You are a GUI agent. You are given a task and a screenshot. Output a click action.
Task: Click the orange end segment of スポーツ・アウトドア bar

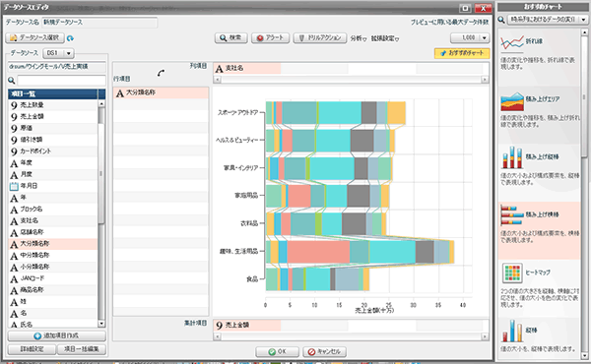pyautogui.click(x=396, y=113)
